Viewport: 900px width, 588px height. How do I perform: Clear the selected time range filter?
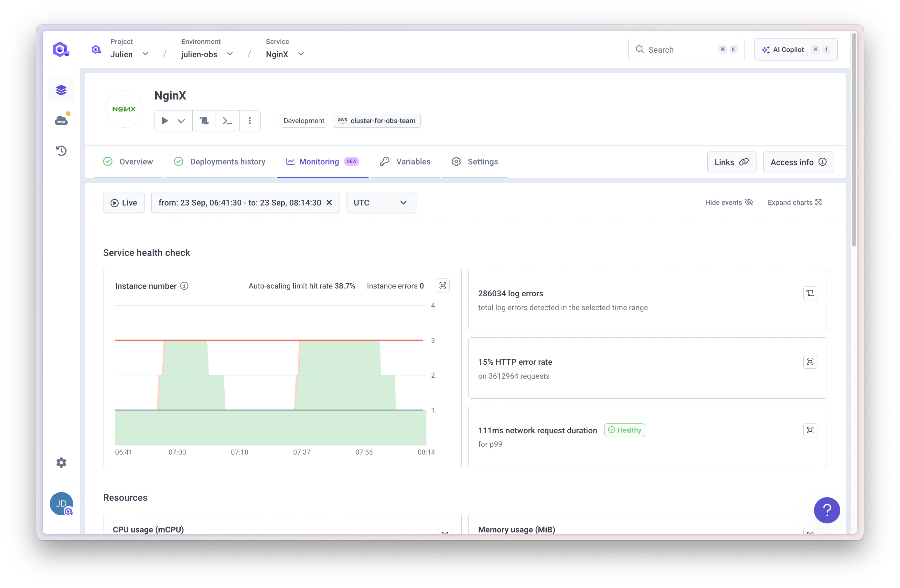(329, 203)
